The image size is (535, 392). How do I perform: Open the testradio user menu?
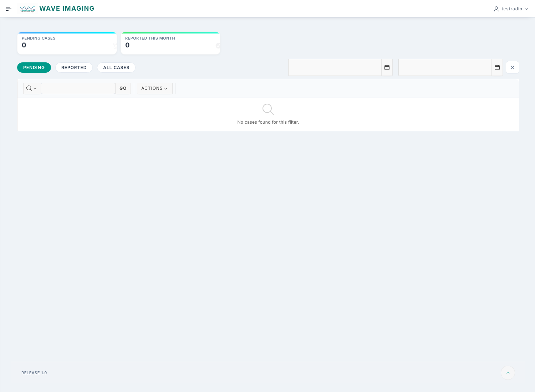511,9
